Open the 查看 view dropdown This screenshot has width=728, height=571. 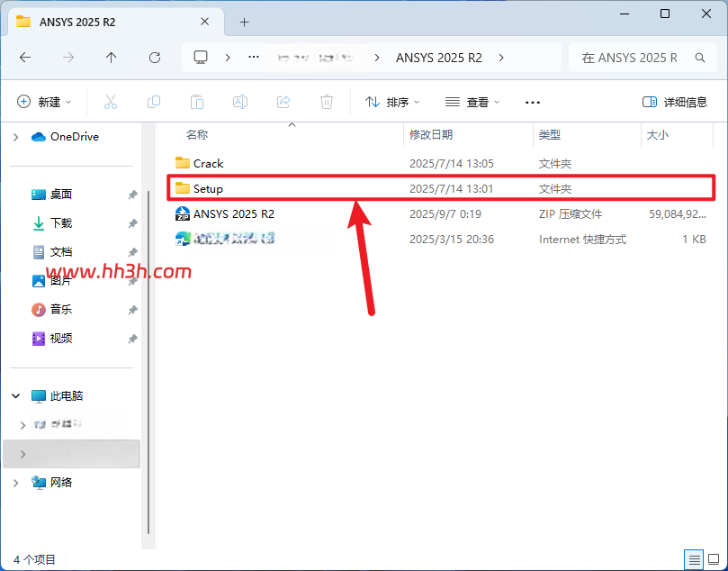point(472,102)
